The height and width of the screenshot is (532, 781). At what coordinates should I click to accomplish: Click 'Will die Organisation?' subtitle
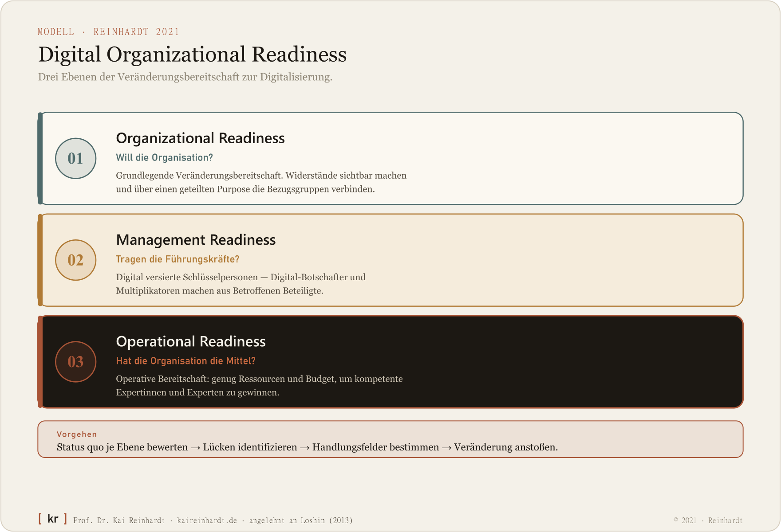(165, 158)
